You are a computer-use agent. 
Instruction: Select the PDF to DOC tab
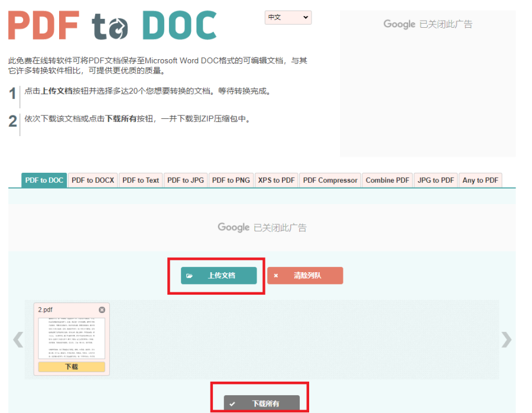tap(44, 180)
